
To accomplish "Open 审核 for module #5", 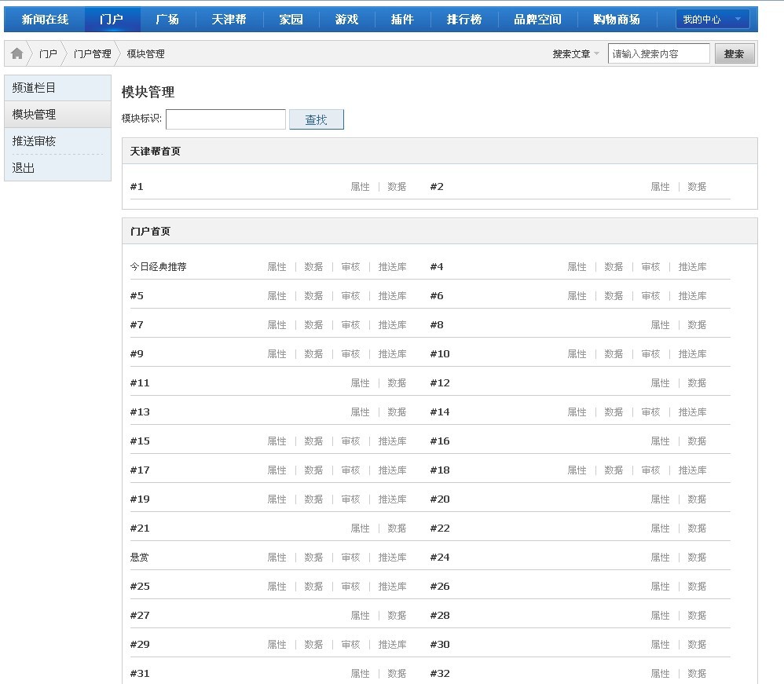I will (x=351, y=295).
